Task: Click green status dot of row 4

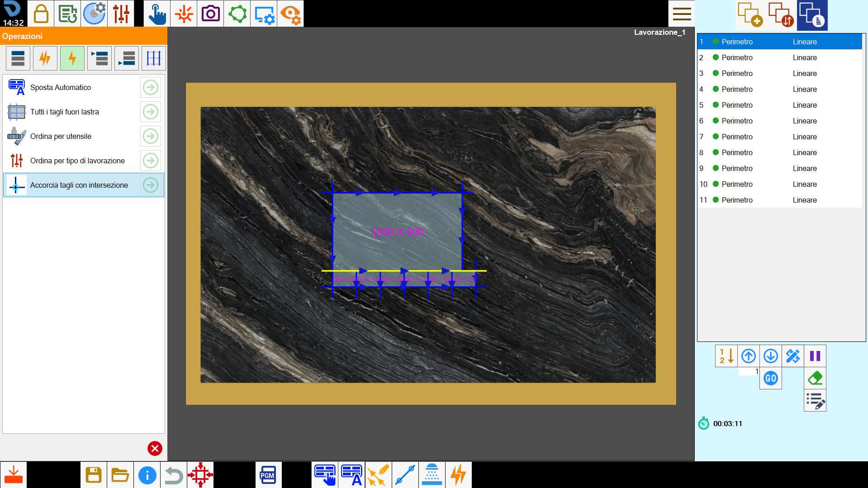Action: pyautogui.click(x=716, y=89)
